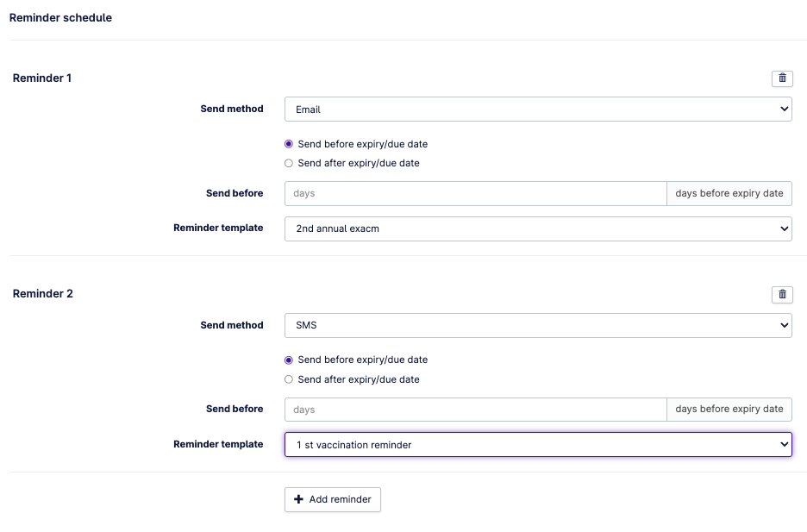807x532 pixels.
Task: Focus the days input field in Reminder 1
Action: pyautogui.click(x=475, y=193)
